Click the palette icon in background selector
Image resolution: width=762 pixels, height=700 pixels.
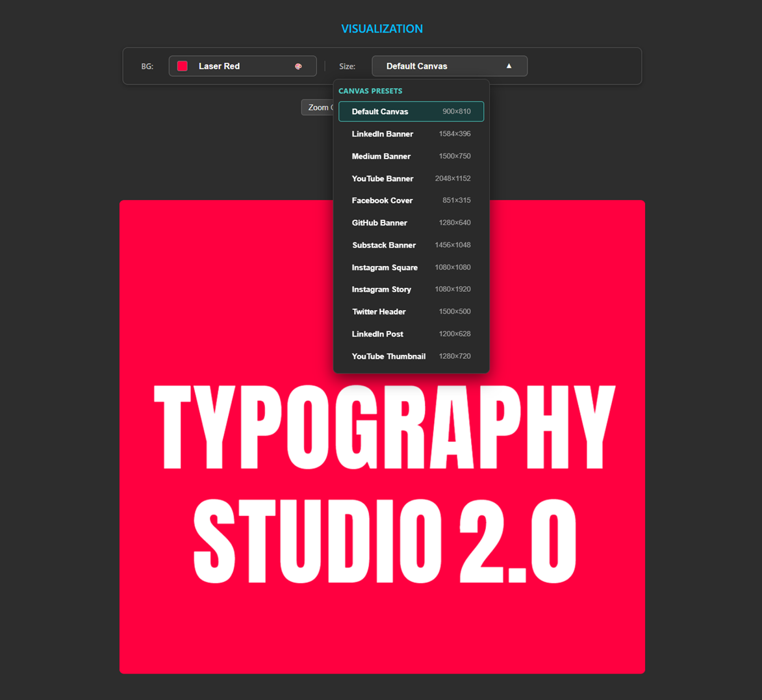pos(298,66)
